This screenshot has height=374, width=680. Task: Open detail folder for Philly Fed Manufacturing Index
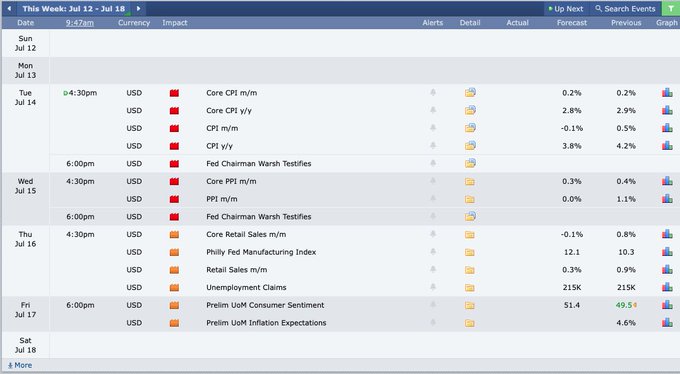click(x=470, y=252)
